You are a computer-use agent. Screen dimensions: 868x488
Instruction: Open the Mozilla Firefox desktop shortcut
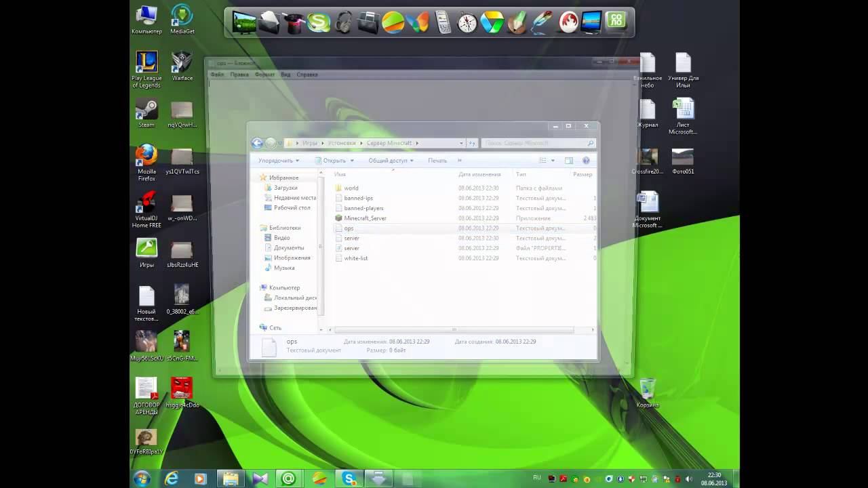coord(146,163)
